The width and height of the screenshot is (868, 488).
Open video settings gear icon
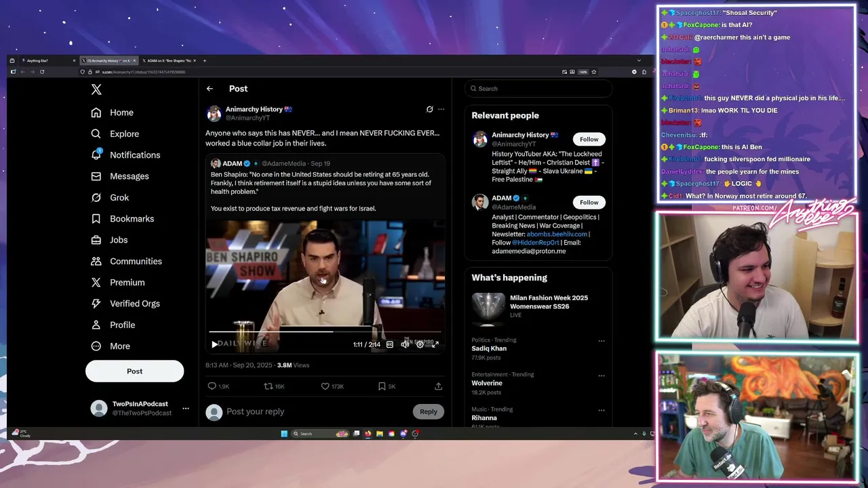[x=420, y=344]
